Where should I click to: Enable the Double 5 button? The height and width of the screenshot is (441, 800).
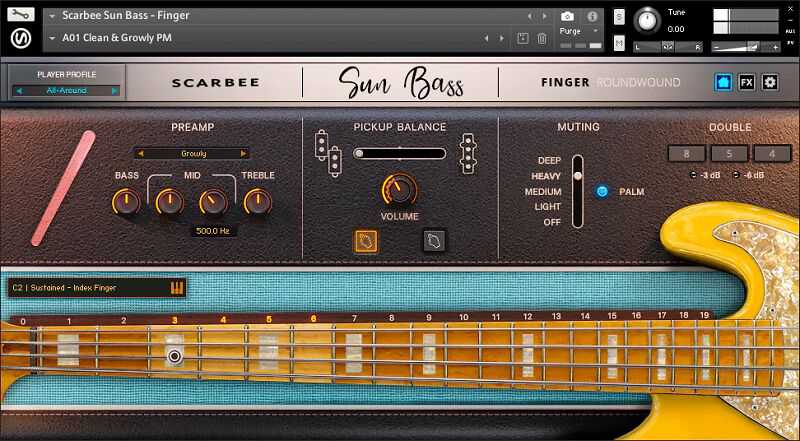729,154
